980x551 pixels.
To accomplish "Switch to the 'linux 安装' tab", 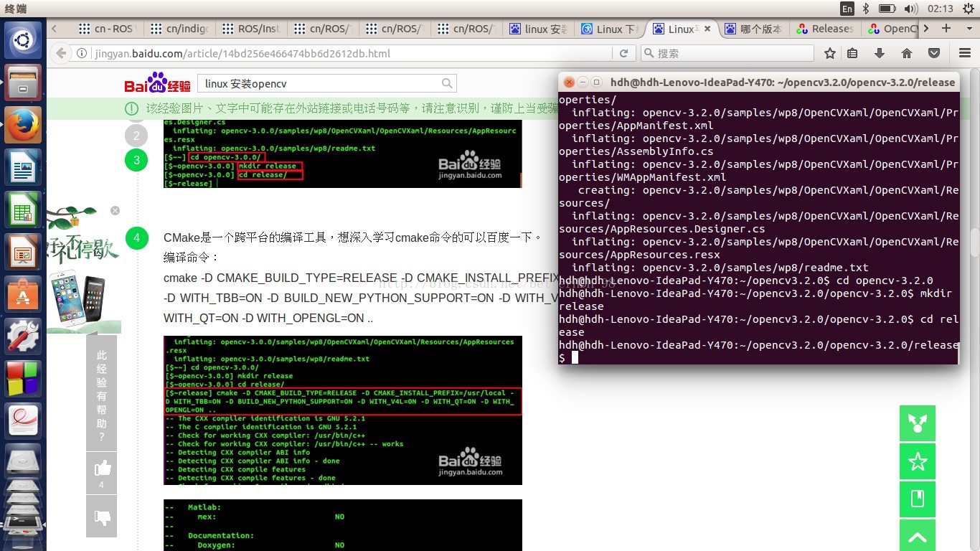I will point(538,29).
